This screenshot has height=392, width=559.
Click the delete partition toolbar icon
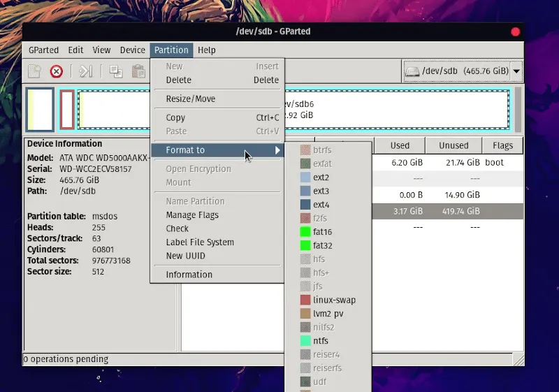tap(57, 71)
